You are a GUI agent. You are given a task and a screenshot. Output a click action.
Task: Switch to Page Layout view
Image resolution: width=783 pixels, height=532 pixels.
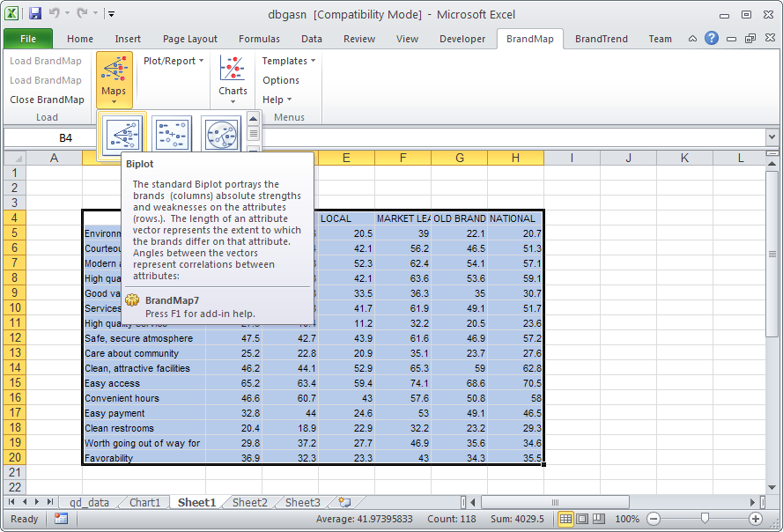coord(582,519)
